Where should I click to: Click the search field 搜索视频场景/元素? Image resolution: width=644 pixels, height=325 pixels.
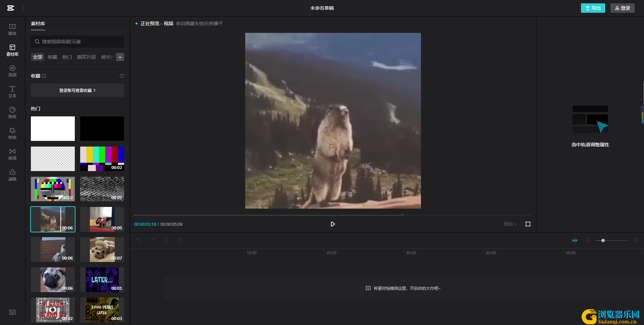click(77, 42)
